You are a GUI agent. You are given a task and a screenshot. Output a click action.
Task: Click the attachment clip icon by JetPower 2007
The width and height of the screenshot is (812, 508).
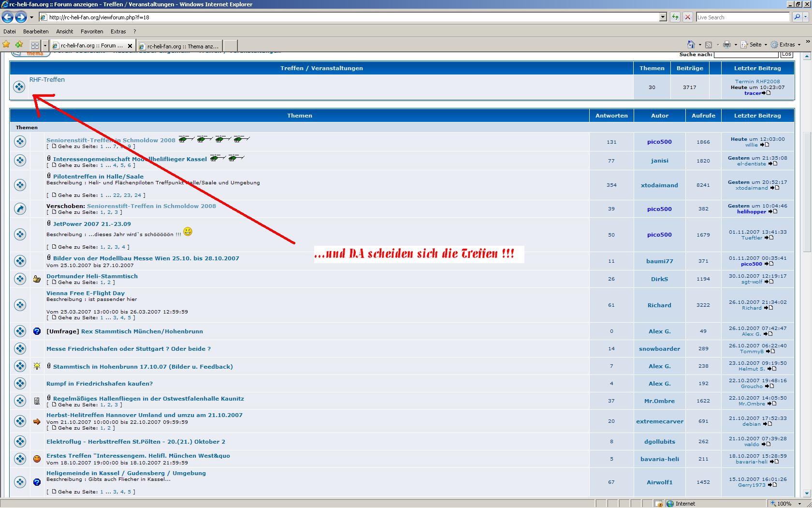click(49, 224)
